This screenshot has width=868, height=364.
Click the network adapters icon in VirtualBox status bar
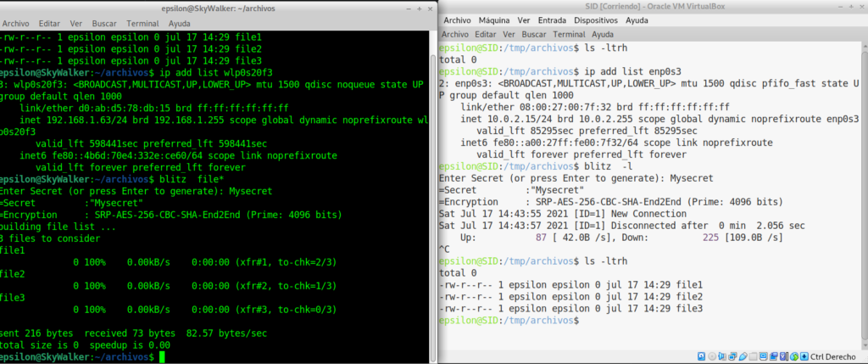pos(732,356)
